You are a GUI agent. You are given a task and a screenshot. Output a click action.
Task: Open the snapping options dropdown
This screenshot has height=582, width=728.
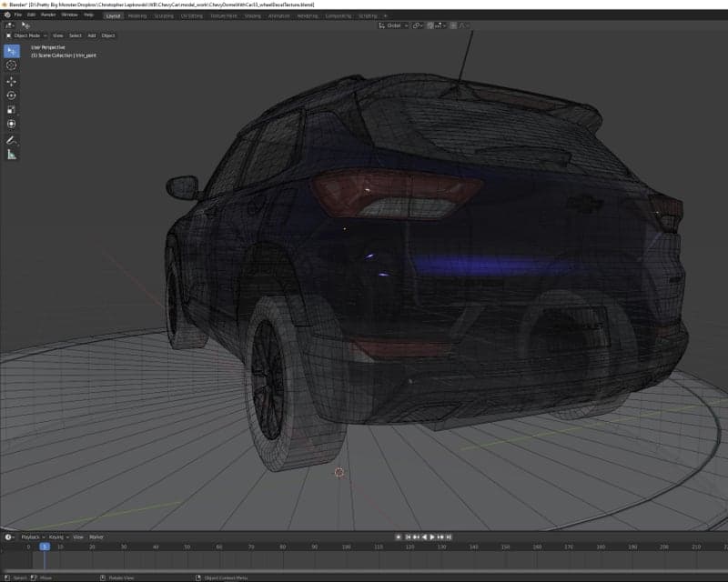440,25
